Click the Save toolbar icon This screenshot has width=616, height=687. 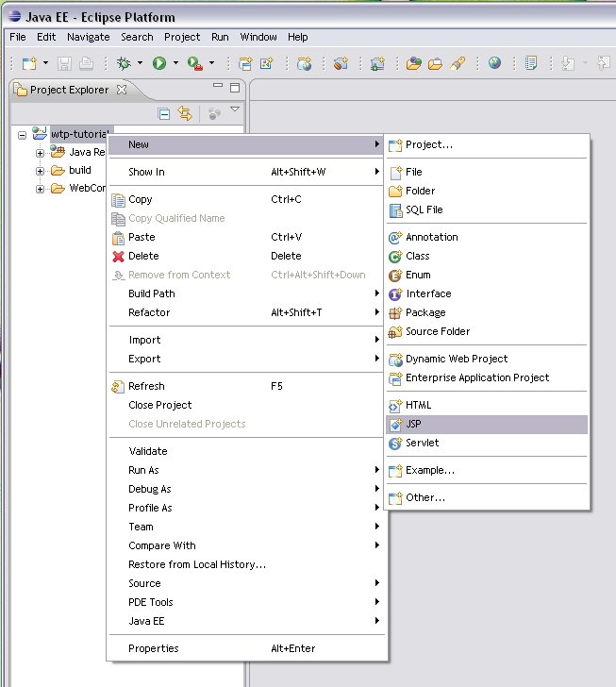(x=64, y=63)
